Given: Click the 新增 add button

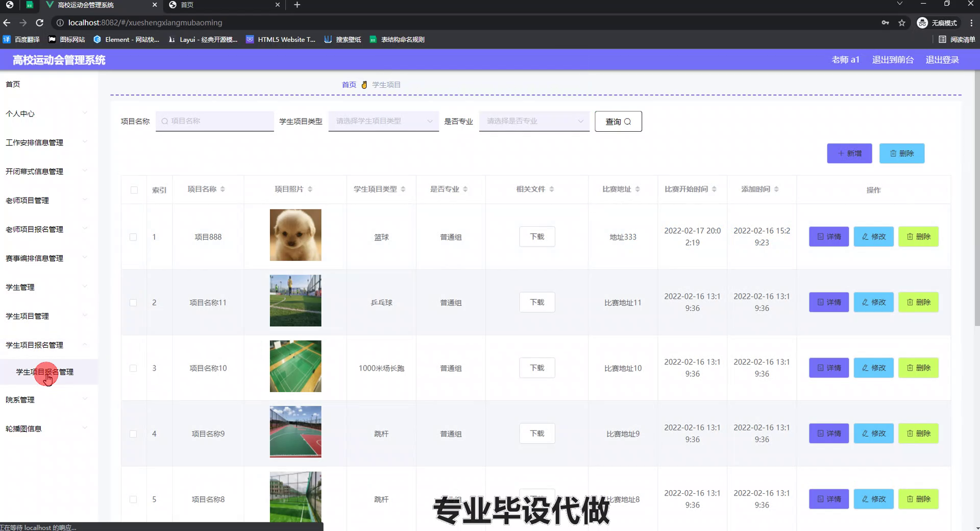Looking at the screenshot, I should tap(849, 153).
